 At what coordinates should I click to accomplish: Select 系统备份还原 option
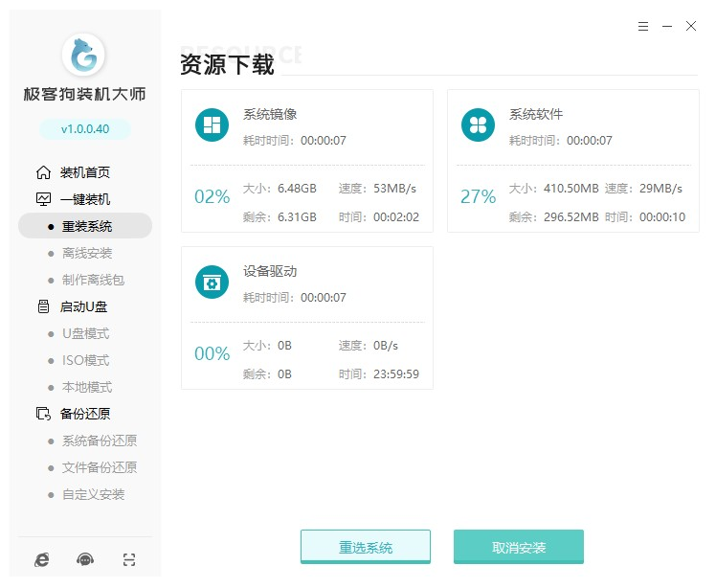tap(99, 441)
